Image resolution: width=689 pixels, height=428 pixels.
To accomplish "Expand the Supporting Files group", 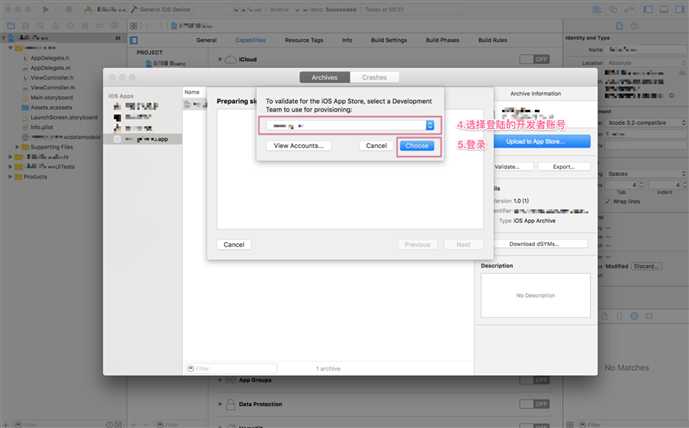I will [17, 147].
